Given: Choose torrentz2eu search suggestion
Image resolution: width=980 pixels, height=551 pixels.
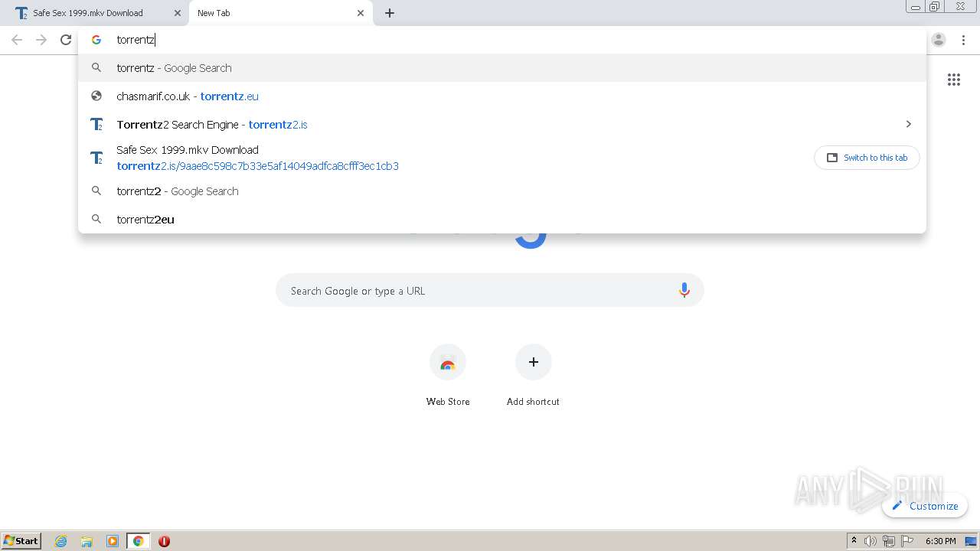Looking at the screenshot, I should (502, 220).
